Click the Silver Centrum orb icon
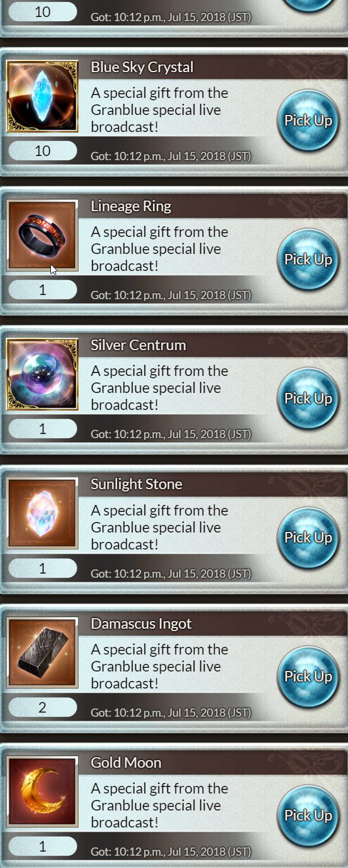This screenshot has height=868, width=348. point(42,374)
